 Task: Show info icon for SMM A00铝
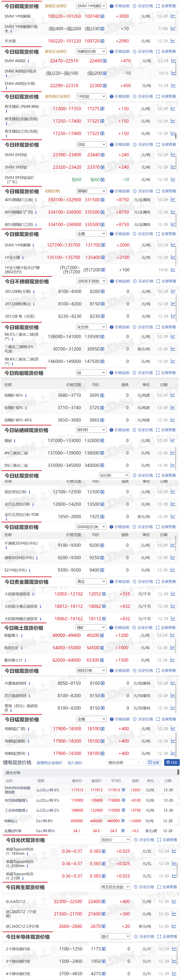pyautogui.click(x=29, y=61)
